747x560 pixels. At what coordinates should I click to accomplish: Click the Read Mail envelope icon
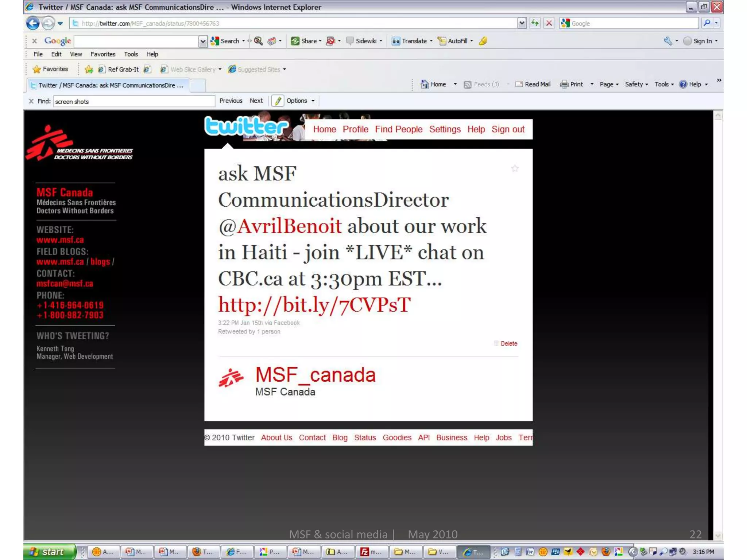pos(519,84)
